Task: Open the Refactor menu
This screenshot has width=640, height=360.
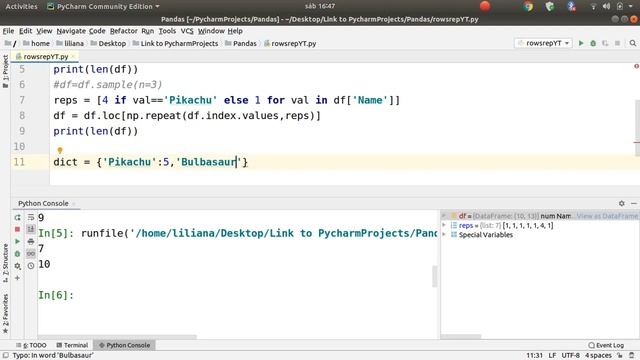Action: point(124,31)
